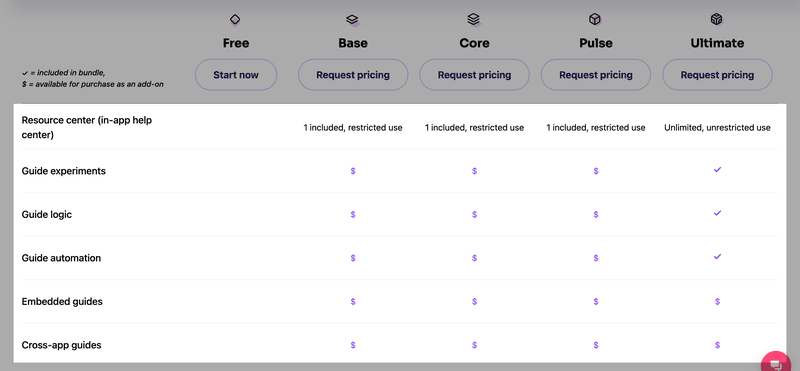Click the Guide logic dollar sign under Pulse
The width and height of the screenshot is (800, 371).
coord(596,214)
